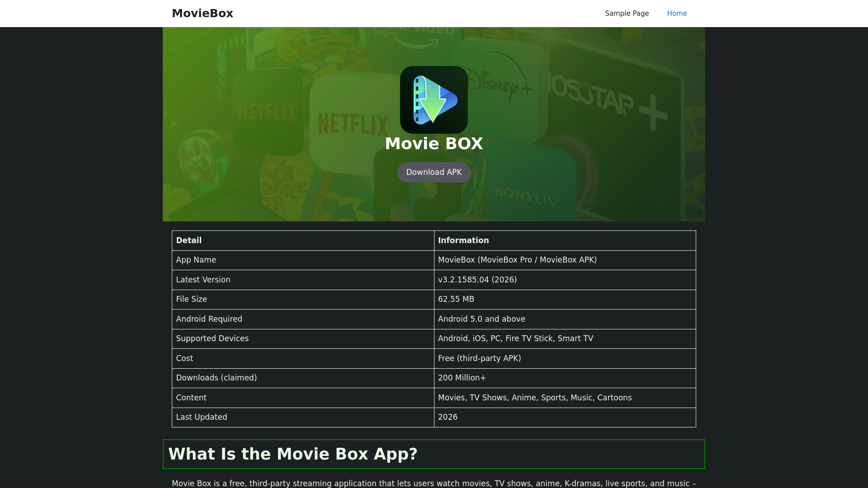Screen dimensions: 868x488
Task: Click the 'Downloads (claimed)' cell
Action: point(303,378)
